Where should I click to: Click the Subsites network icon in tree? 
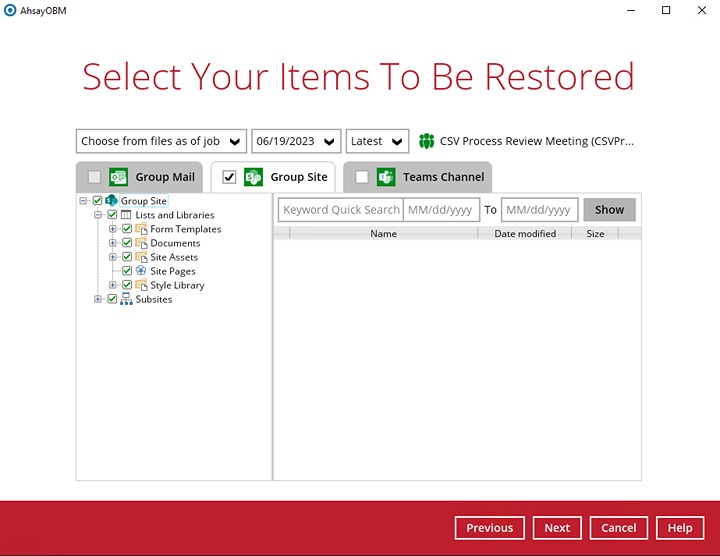point(126,299)
